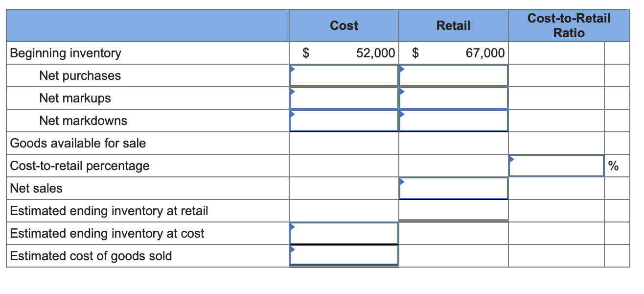Click the blue marker on Net purchases Cost cell
The width and height of the screenshot is (644, 294).
point(293,68)
